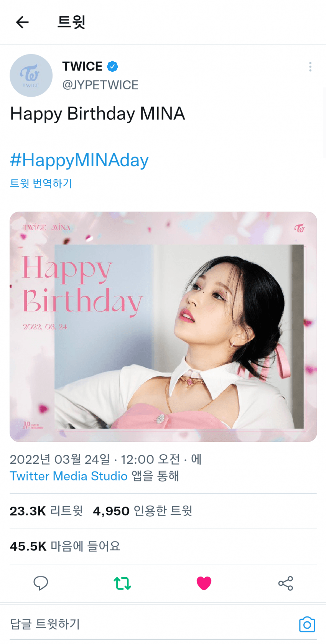View the 4,950 인용한 트윗 list
The height and width of the screenshot is (644, 326).
click(x=143, y=511)
